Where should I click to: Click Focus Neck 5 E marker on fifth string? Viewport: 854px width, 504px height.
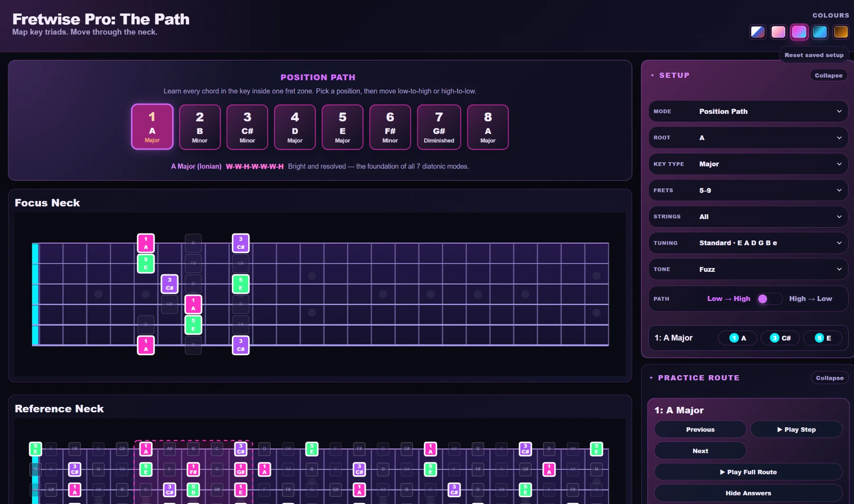pos(193,325)
